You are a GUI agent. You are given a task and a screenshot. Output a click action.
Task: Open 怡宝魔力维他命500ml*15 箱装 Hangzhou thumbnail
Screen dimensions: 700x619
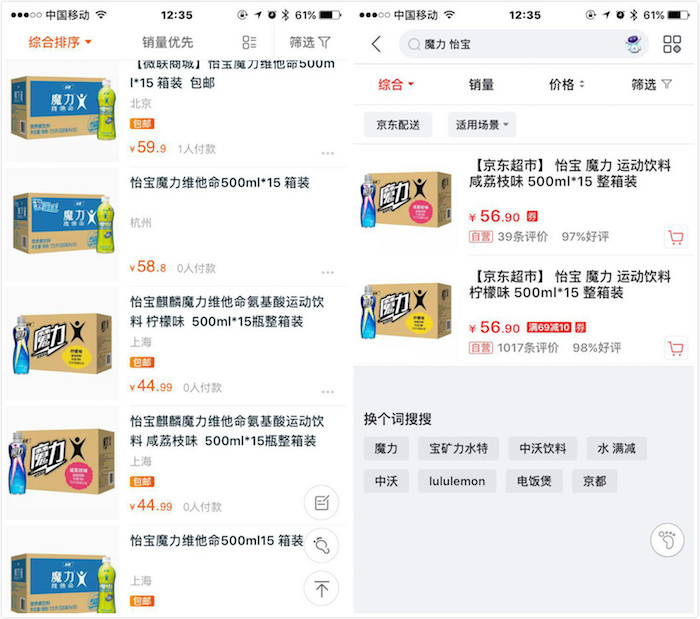pos(64,222)
